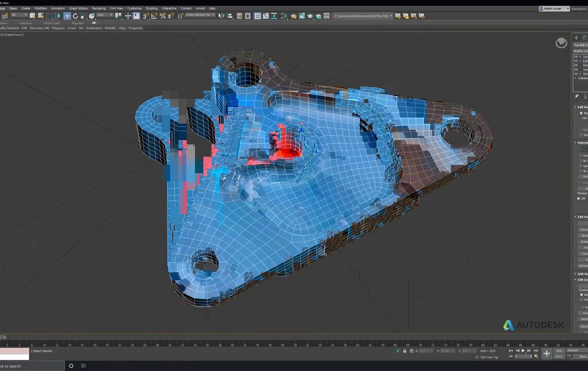The width and height of the screenshot is (588, 371).
Task: Toggle Auto Key animation mode
Action: 560,351
